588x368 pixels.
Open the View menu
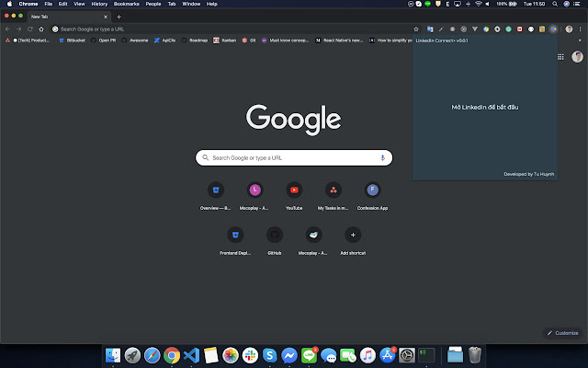click(79, 4)
